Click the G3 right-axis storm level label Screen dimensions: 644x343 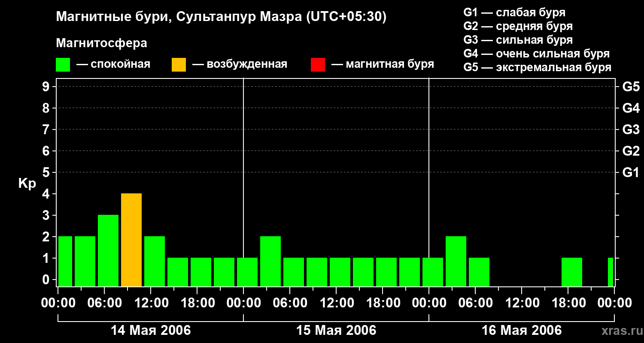(631, 129)
